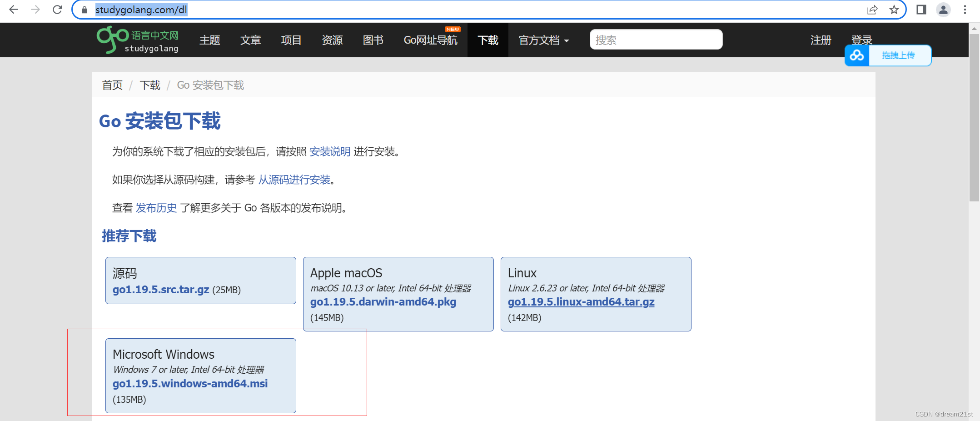Open Chrome three-dot menu
This screenshot has width=980, height=421.
965,10
